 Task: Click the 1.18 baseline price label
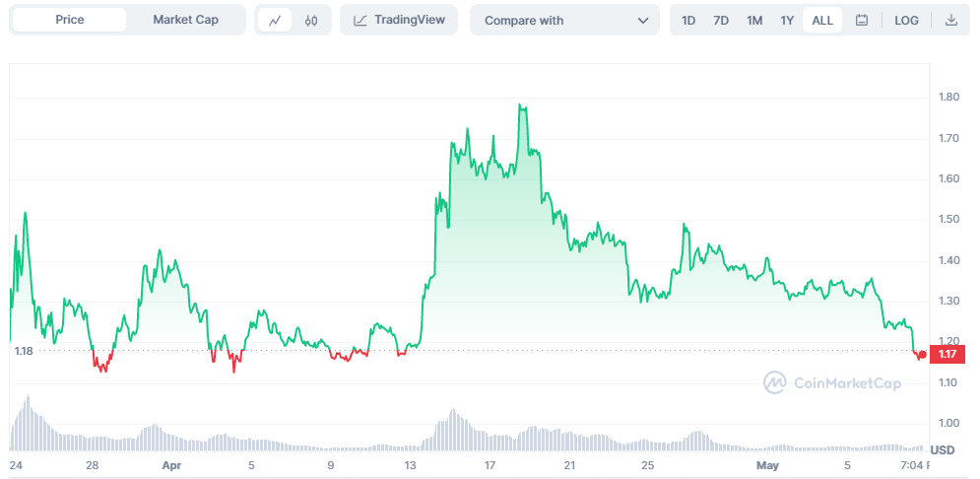coord(24,350)
